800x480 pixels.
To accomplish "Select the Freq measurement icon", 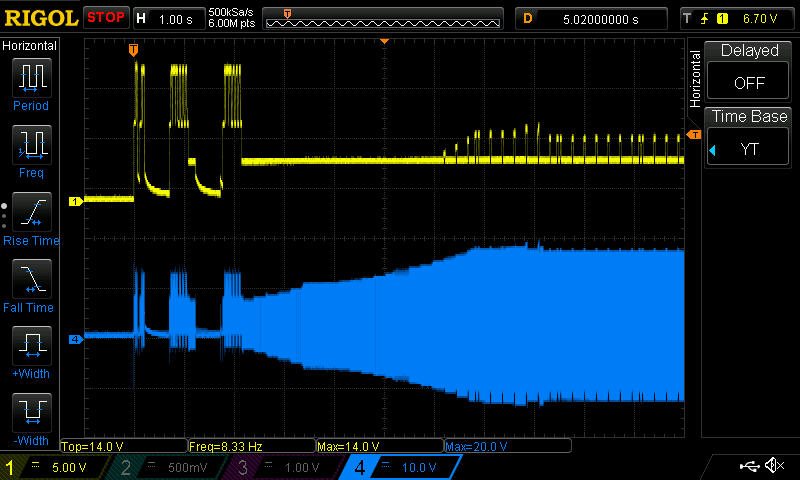I will point(32,144).
